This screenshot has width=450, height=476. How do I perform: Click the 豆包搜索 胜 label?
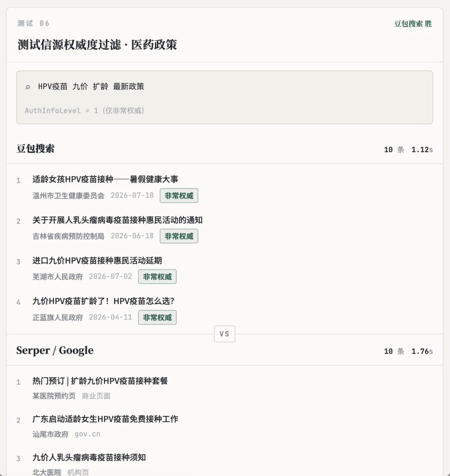[x=413, y=24]
